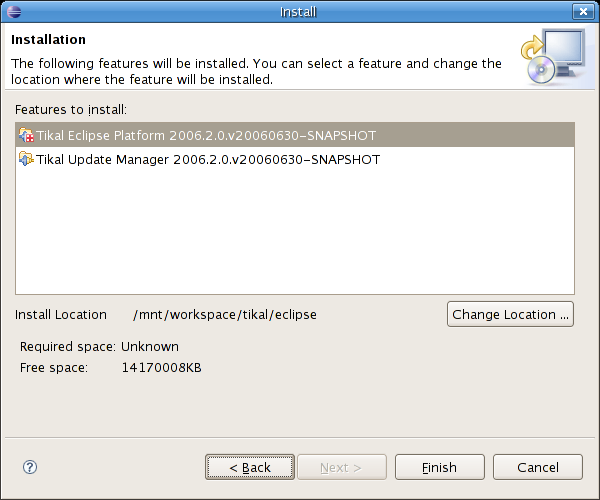Click the Install Location label

pyautogui.click(x=61, y=315)
